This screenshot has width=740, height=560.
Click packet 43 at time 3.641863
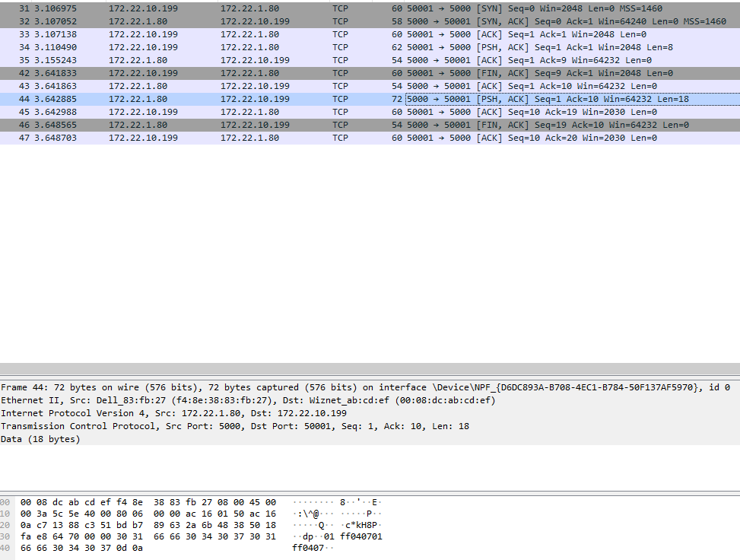tap(370, 86)
